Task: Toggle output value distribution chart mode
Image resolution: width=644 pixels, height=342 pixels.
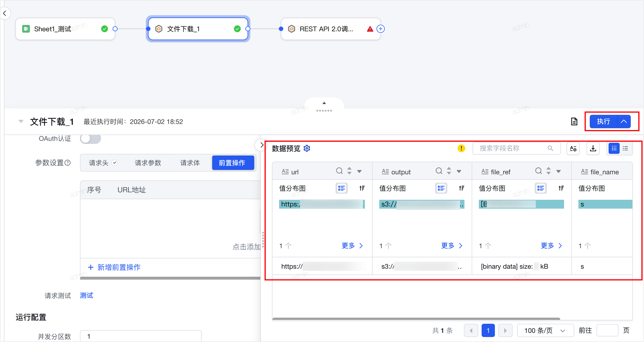Action: [x=441, y=188]
